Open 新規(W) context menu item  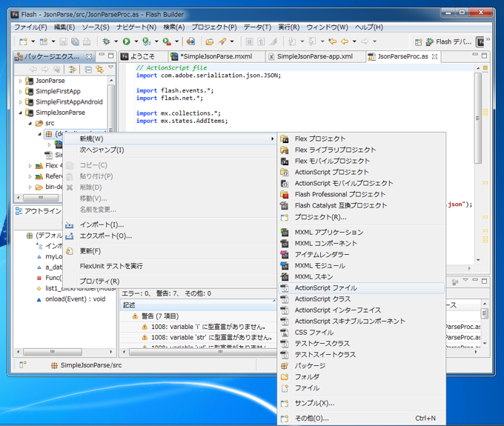click(170, 139)
